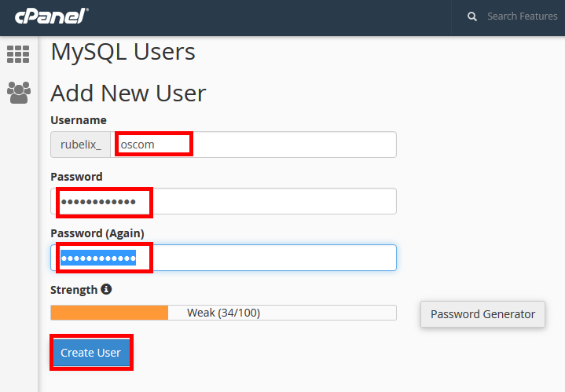Click the rubelix_ username prefix box
The image size is (565, 392).
(80, 145)
